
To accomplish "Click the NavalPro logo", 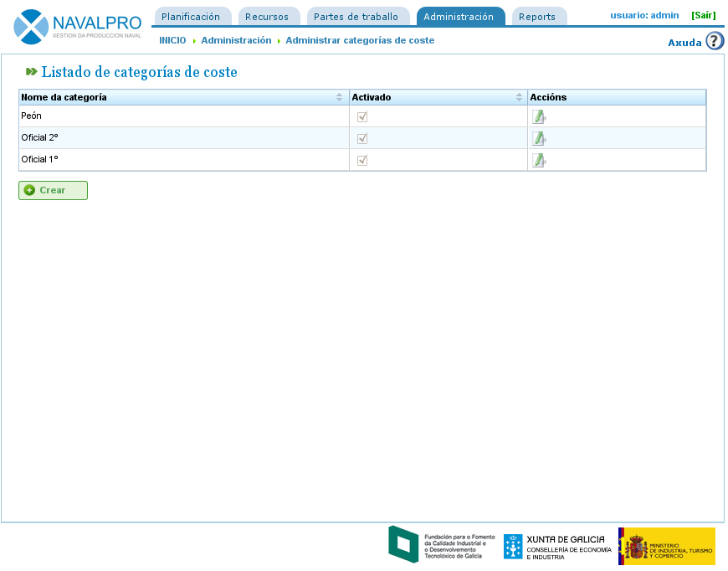I will (x=79, y=26).
